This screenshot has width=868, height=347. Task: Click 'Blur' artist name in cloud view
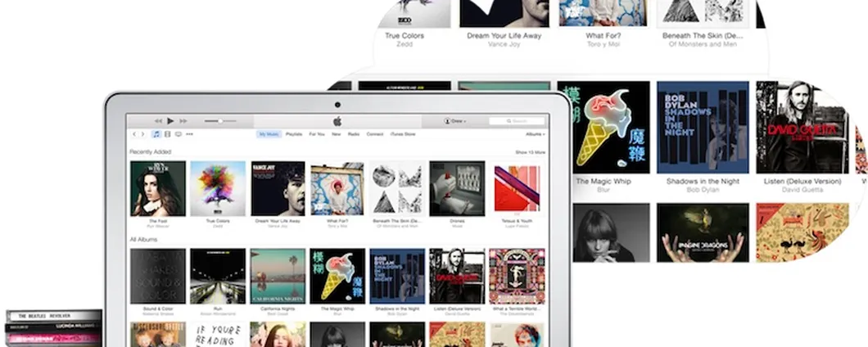pyautogui.click(x=604, y=190)
